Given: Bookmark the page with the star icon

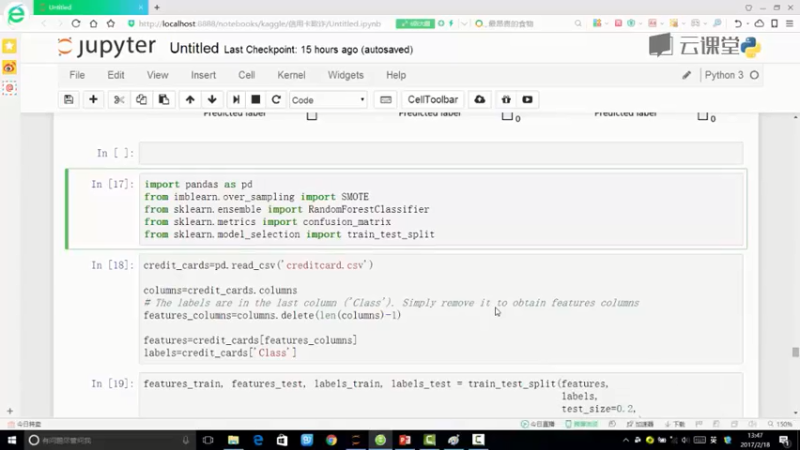Looking at the screenshot, I should click(111, 23).
